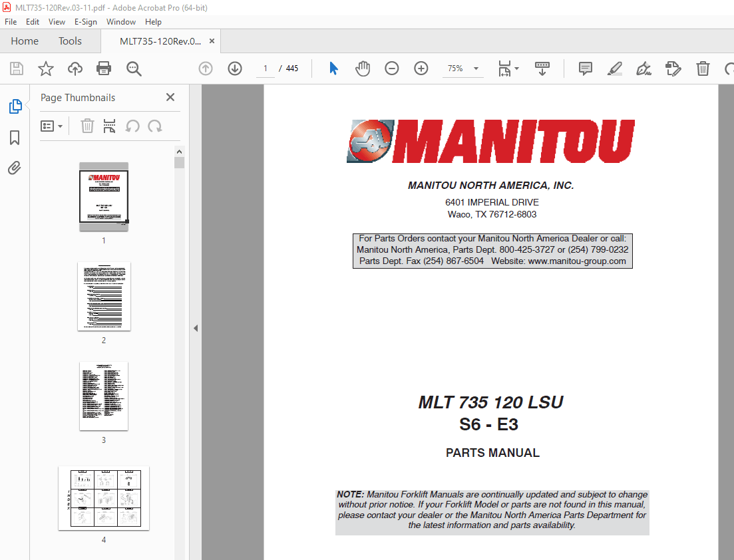Viewport: 734px width, 560px height.
Task: Open the zoom level dropdown
Action: click(x=475, y=69)
